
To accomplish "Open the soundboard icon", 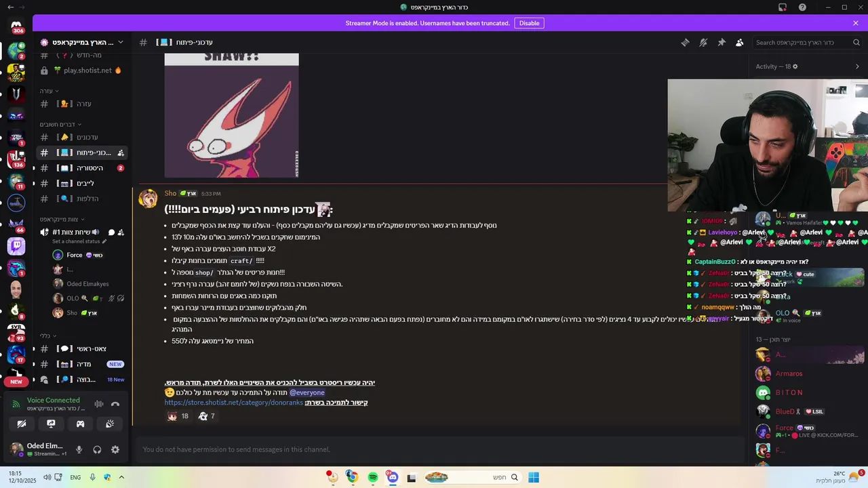I will 110,424.
